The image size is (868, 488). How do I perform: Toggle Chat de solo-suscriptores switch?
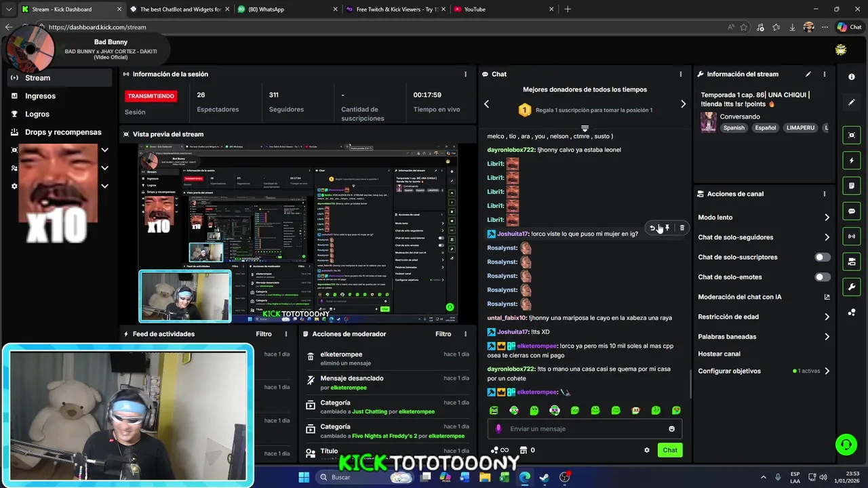[x=822, y=258]
